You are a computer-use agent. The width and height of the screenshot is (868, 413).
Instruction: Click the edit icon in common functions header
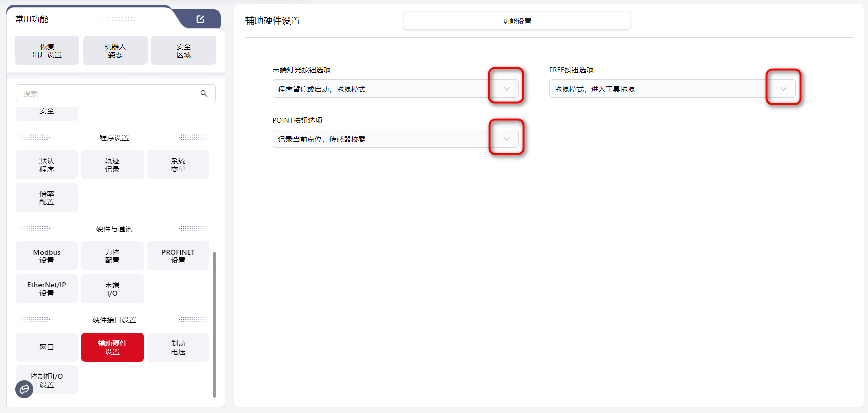click(x=200, y=19)
